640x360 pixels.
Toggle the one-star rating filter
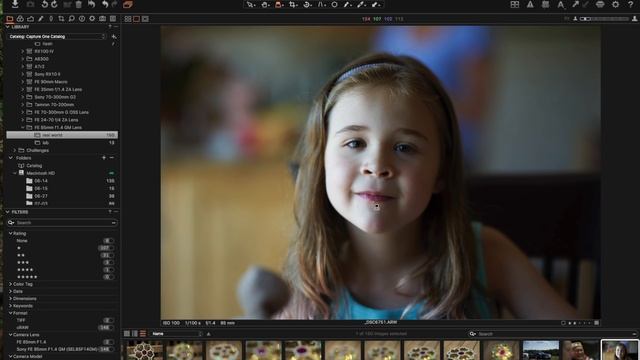(x=106, y=248)
